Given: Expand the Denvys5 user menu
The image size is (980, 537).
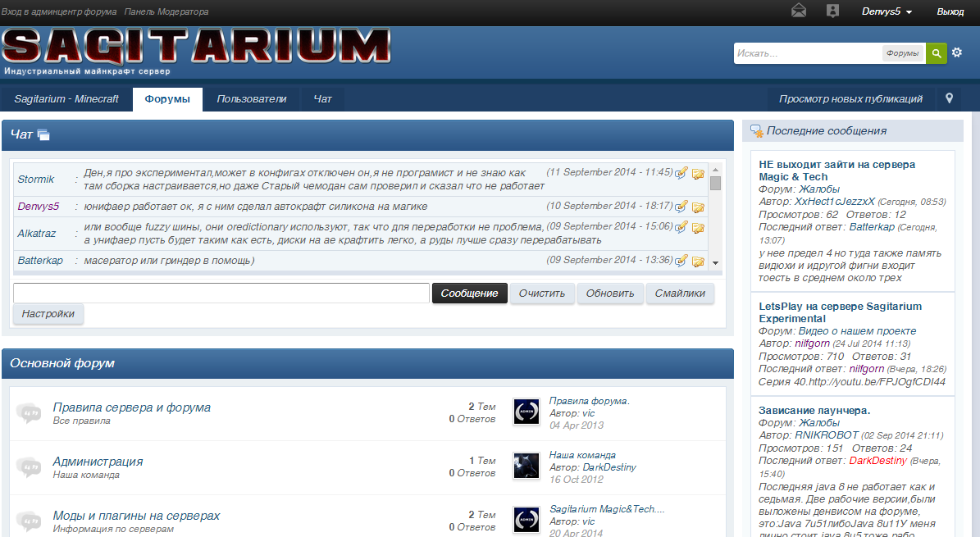Looking at the screenshot, I should pyautogui.click(x=887, y=11).
